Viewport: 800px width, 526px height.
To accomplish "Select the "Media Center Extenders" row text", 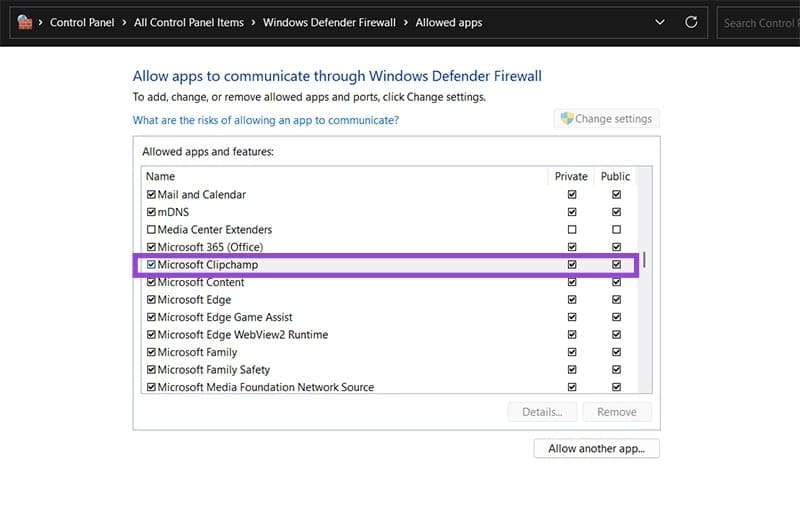I will pos(215,230).
